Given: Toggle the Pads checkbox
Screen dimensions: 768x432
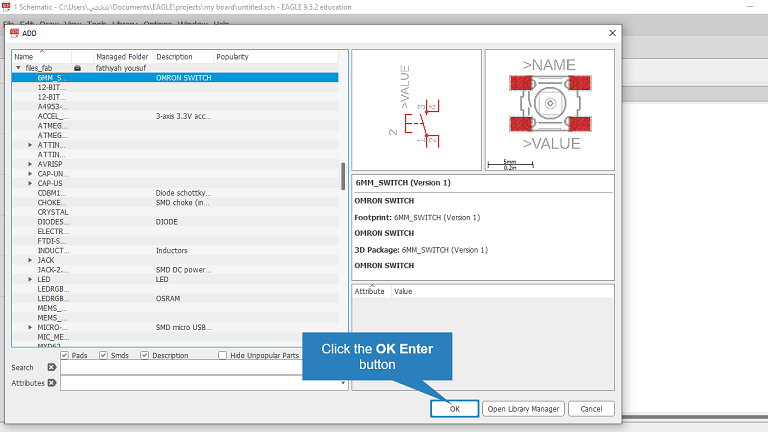Looking at the screenshot, I should pyautogui.click(x=65, y=355).
